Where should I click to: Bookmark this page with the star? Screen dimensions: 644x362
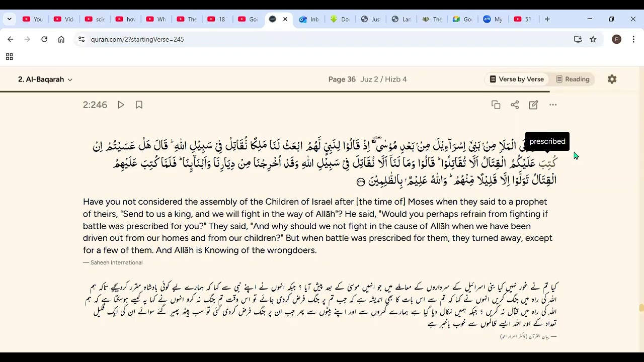pos(593,39)
